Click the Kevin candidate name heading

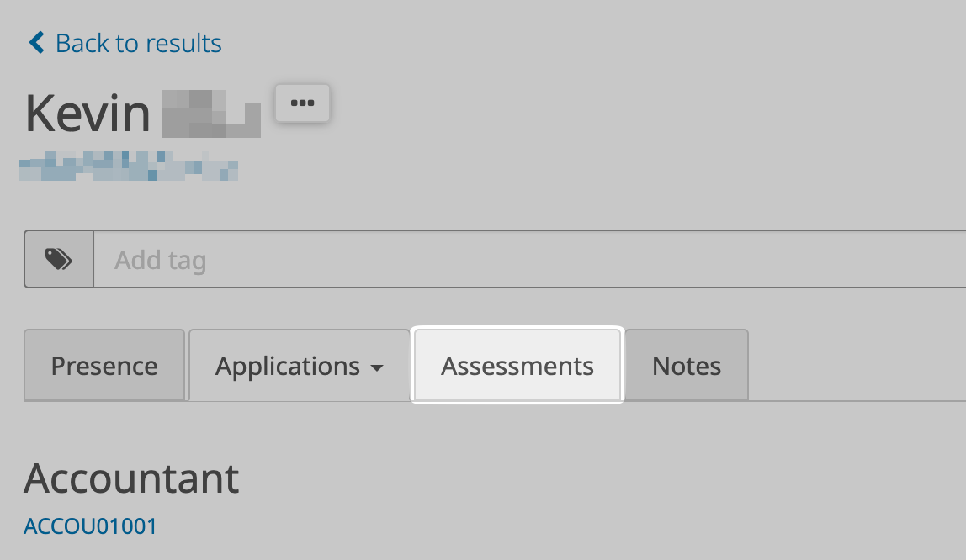[88, 113]
